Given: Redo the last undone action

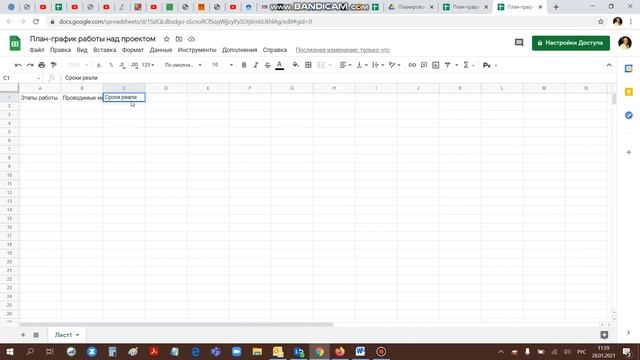Looking at the screenshot, I should click(x=30, y=65).
